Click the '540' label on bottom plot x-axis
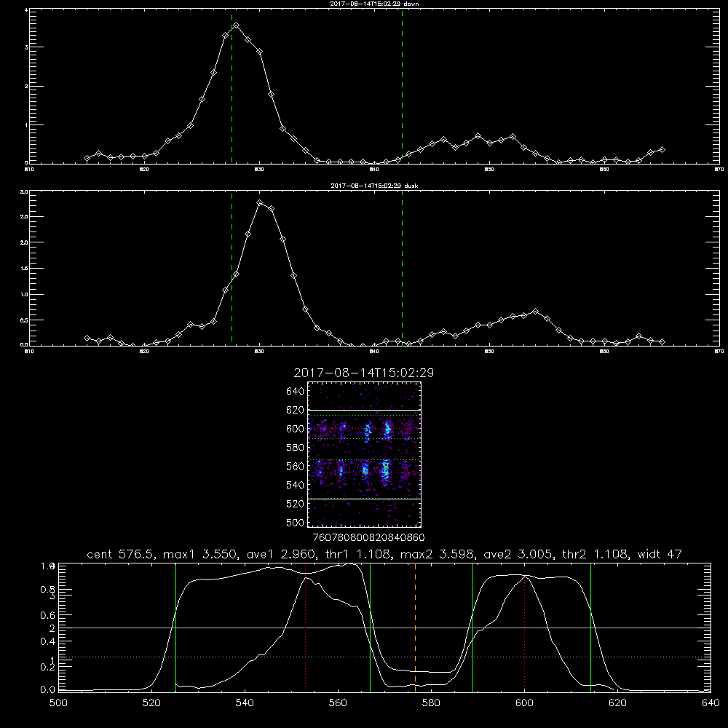This screenshot has width=728, height=728. pyautogui.click(x=245, y=703)
